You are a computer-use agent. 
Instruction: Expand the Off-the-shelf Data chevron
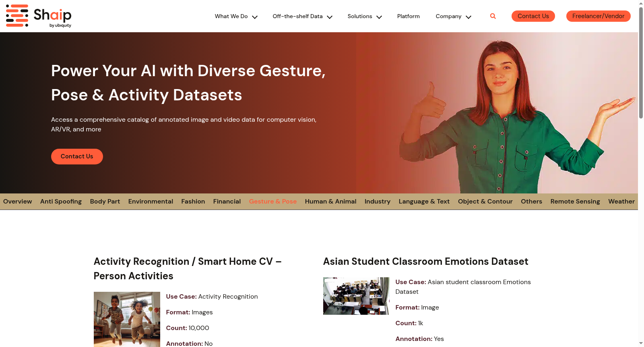click(x=330, y=17)
